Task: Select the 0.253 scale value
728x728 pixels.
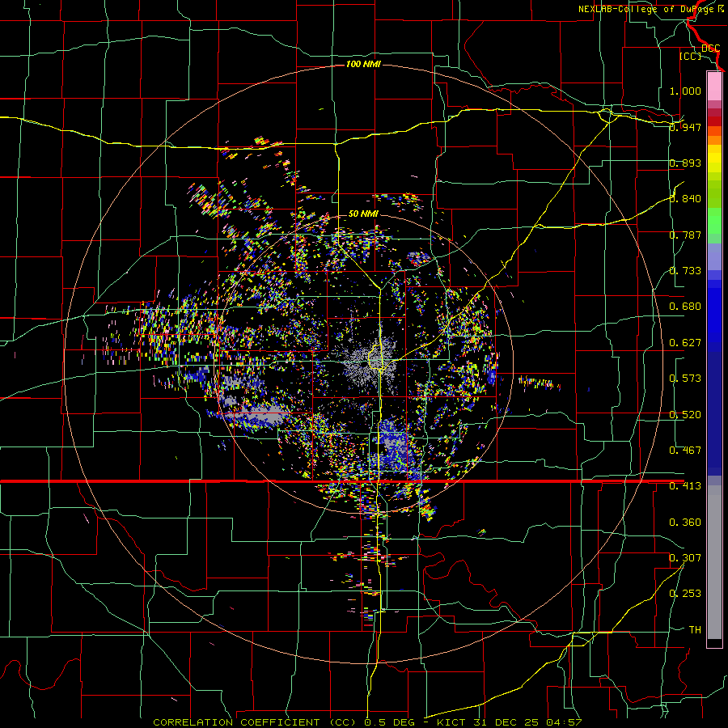Action: point(685,594)
